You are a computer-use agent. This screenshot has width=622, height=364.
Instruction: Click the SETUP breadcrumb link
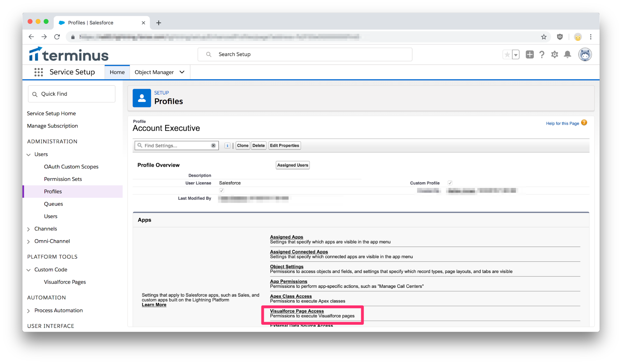click(161, 93)
